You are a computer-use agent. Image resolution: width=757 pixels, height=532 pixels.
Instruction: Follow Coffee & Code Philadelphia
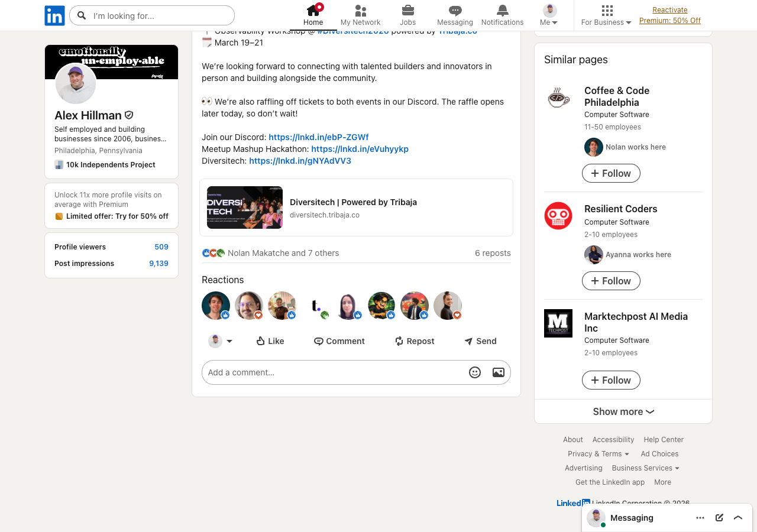[x=611, y=173]
